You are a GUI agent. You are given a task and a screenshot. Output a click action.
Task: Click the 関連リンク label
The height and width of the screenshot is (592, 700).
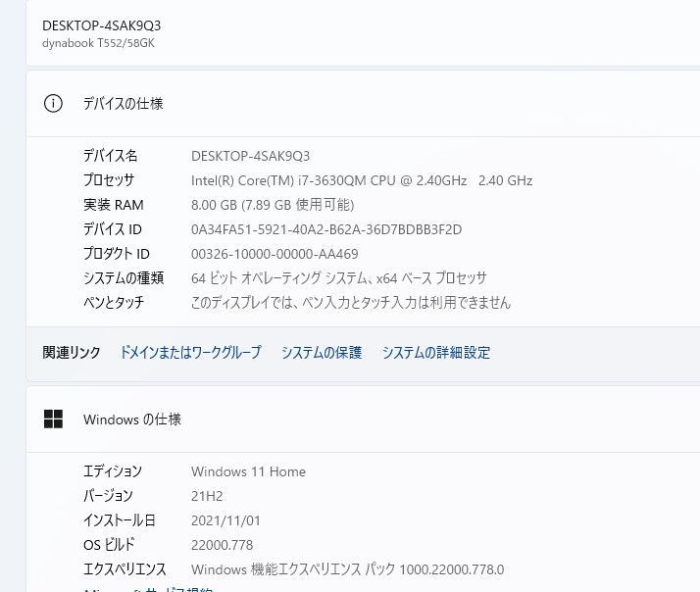click(x=72, y=352)
